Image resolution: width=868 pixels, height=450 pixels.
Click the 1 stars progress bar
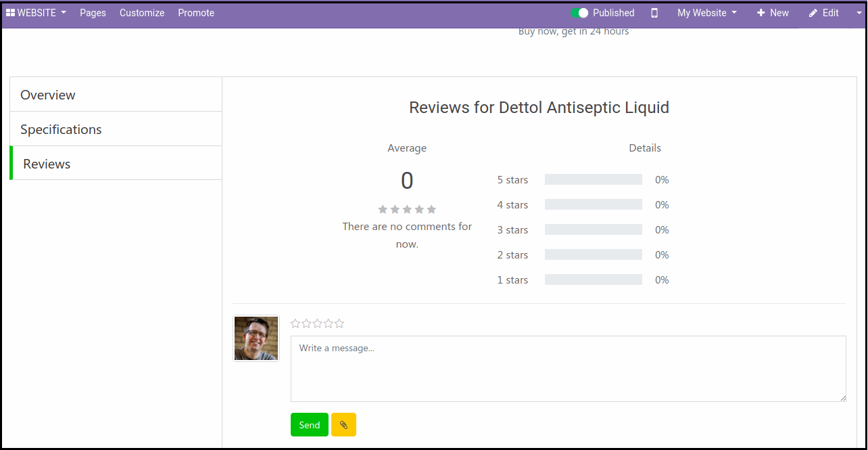pos(594,279)
